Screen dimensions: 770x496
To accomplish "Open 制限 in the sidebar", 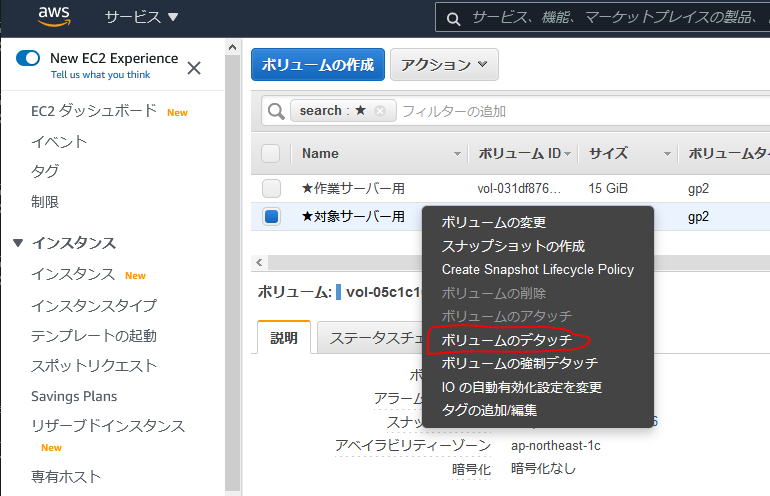I will (45, 202).
